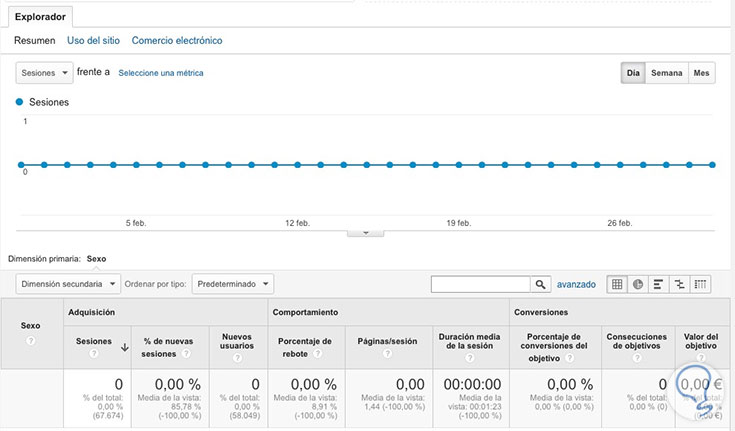Image resolution: width=735 pixels, height=431 pixels.
Task: Open Dimensión secundaria dropdown
Action: pyautogui.click(x=68, y=284)
